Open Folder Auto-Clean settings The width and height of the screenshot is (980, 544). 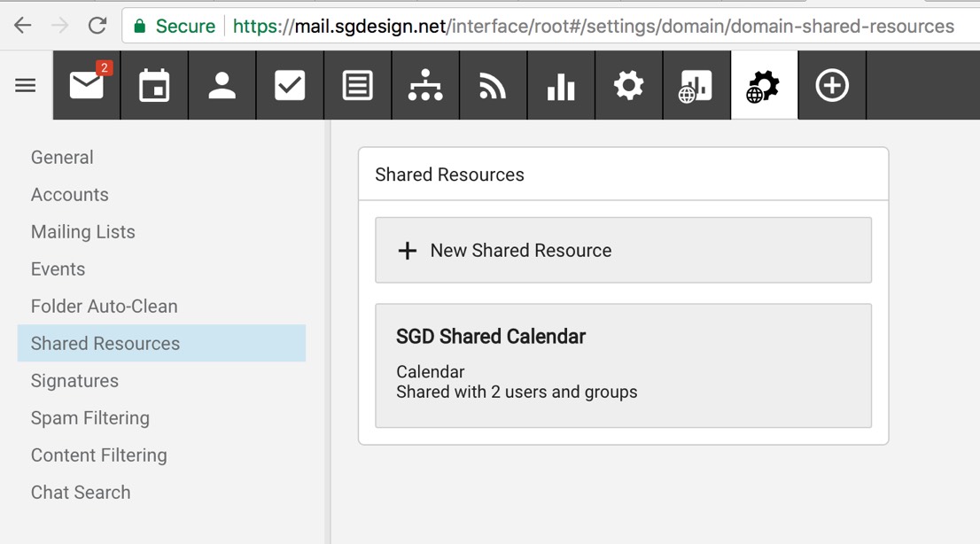pyautogui.click(x=105, y=307)
